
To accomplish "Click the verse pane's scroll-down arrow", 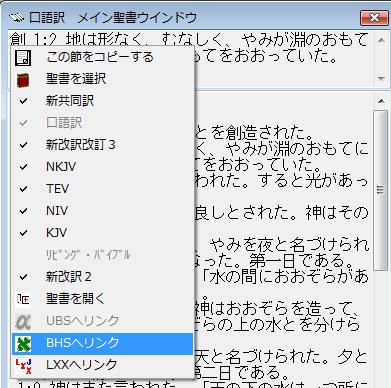I will [x=380, y=78].
